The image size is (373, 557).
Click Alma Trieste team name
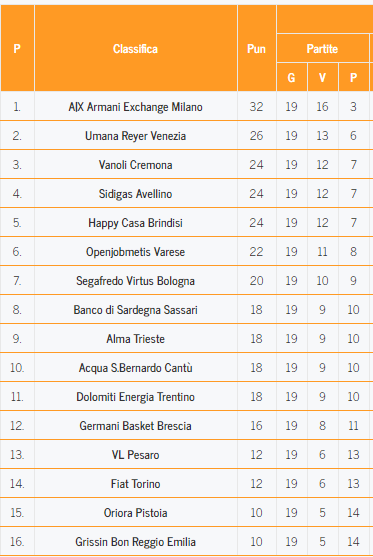135,339
